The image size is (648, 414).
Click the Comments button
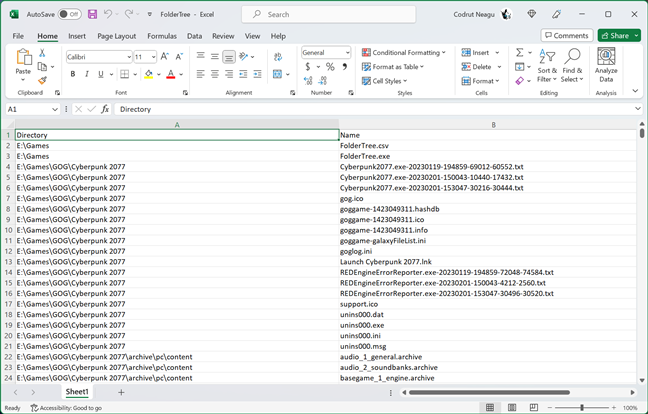pyautogui.click(x=566, y=35)
